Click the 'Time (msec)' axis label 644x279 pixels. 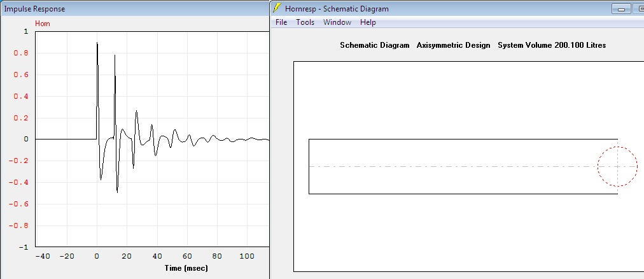pos(186,268)
